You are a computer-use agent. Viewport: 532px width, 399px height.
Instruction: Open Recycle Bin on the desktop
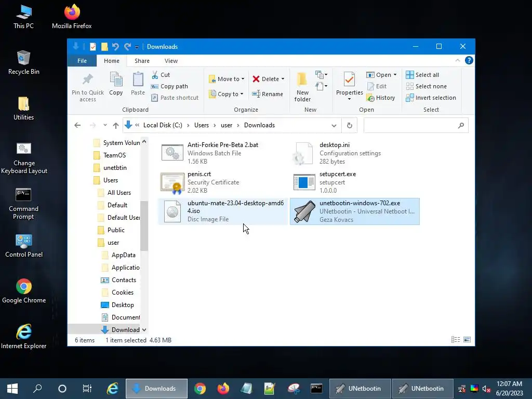pyautogui.click(x=24, y=63)
